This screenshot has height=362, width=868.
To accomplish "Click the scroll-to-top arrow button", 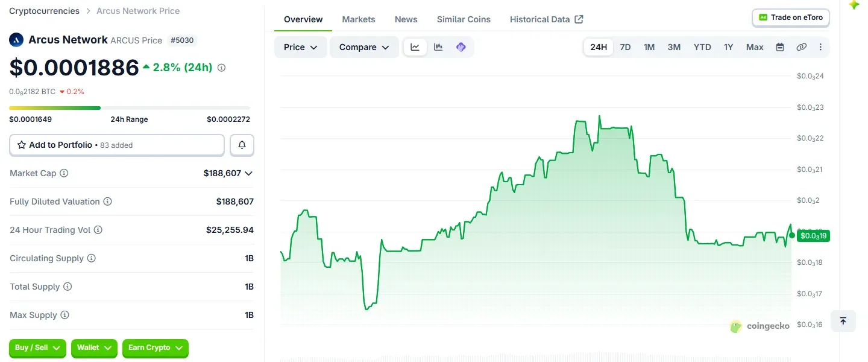I will click(843, 321).
